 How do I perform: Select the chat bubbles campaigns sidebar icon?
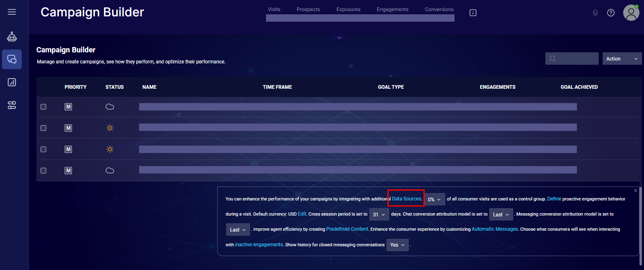pos(12,59)
